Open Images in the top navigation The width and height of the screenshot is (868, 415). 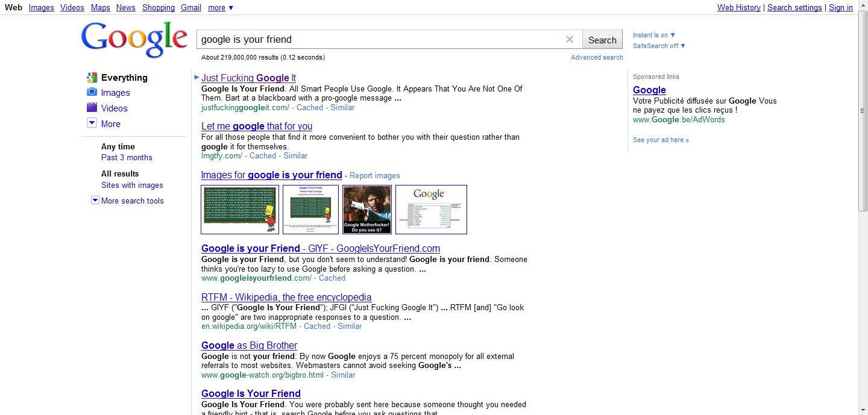click(x=41, y=8)
